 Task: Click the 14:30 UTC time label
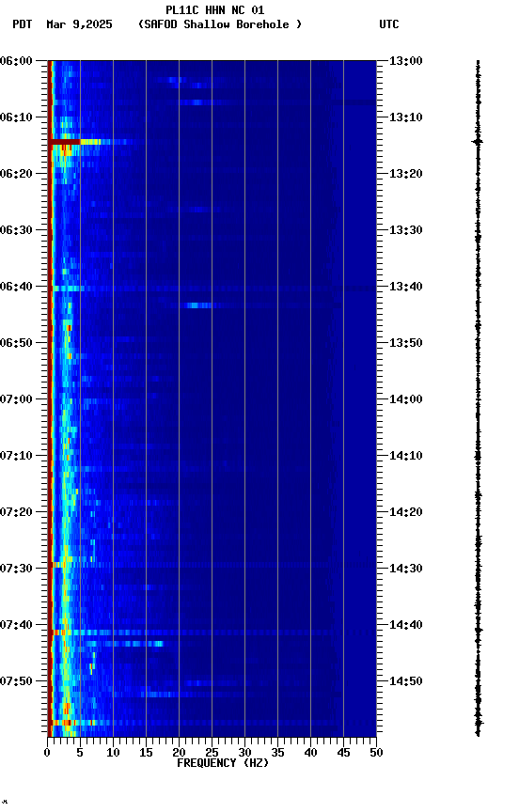click(x=406, y=569)
